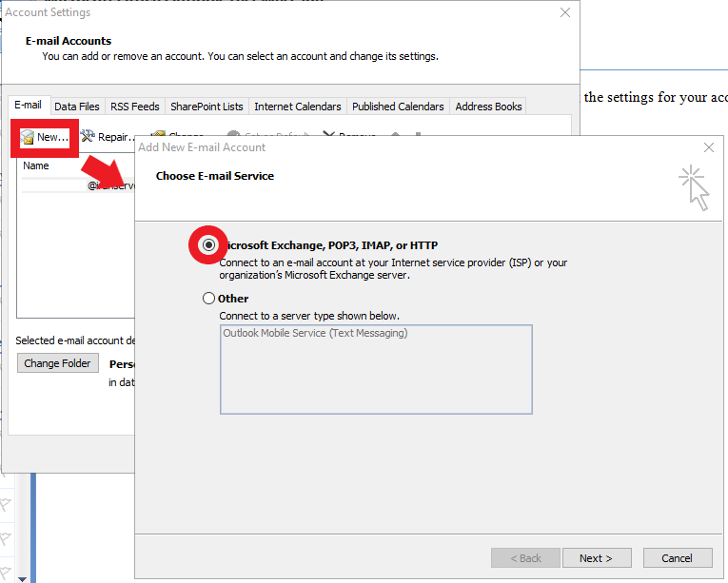Click the Repair tool icon
Screen dimensions: 728x583
[88, 138]
